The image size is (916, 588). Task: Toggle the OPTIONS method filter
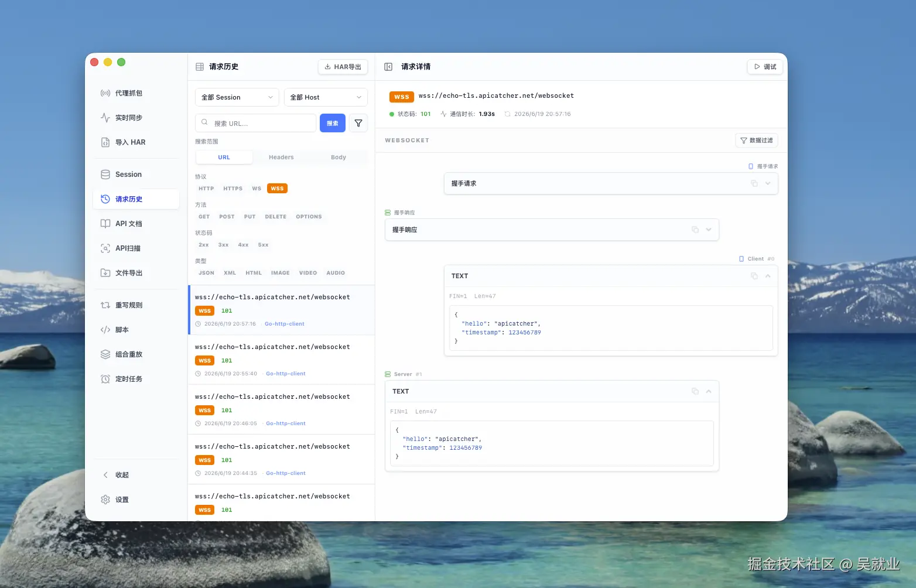[x=309, y=217]
